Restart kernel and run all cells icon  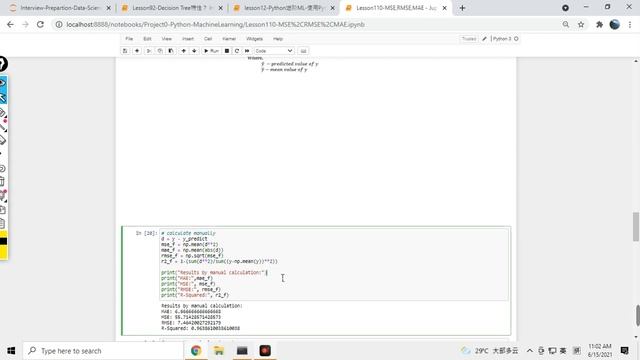tap(247, 51)
